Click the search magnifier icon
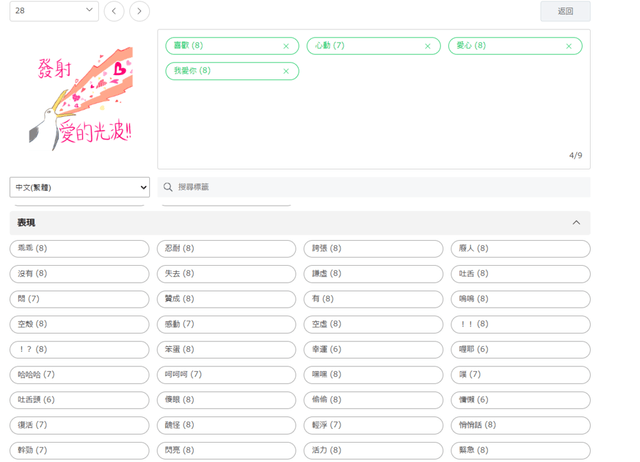The width and height of the screenshot is (640, 462). click(168, 187)
